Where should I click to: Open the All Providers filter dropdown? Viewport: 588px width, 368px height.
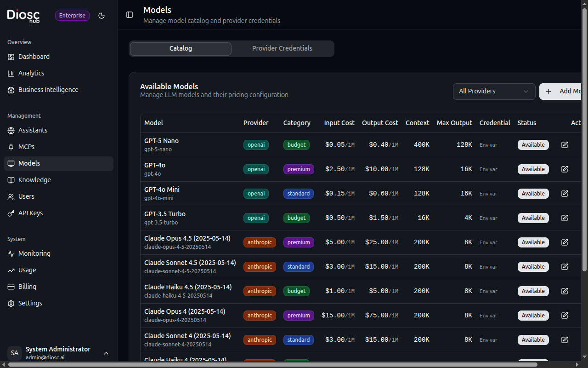[x=494, y=91]
